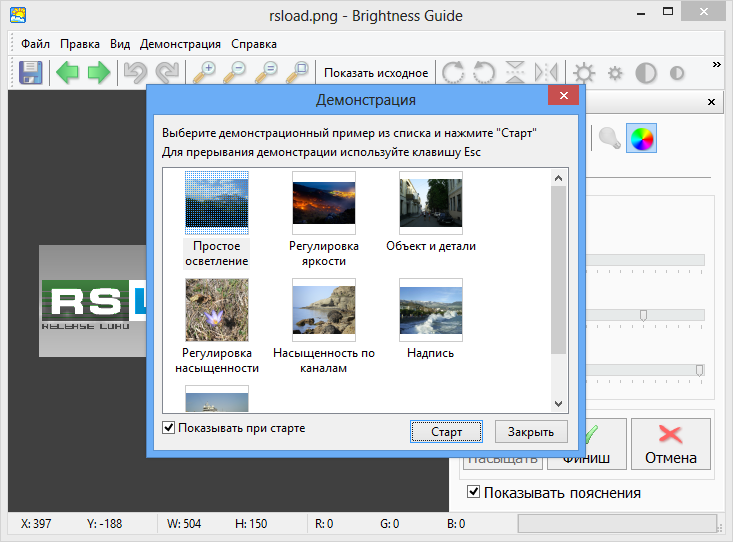Flip image horizontally icon
Screen dimensions: 733x542
click(x=546, y=72)
